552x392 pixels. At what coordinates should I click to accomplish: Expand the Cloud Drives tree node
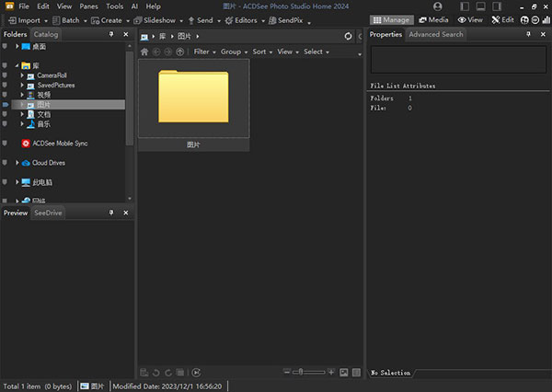17,163
